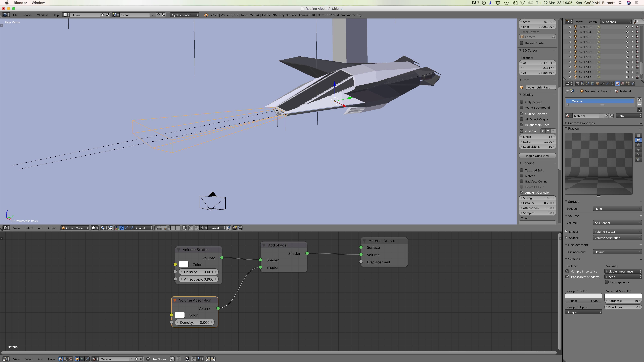Toggle the snap magnet icon in 3D header

(x=197, y=228)
